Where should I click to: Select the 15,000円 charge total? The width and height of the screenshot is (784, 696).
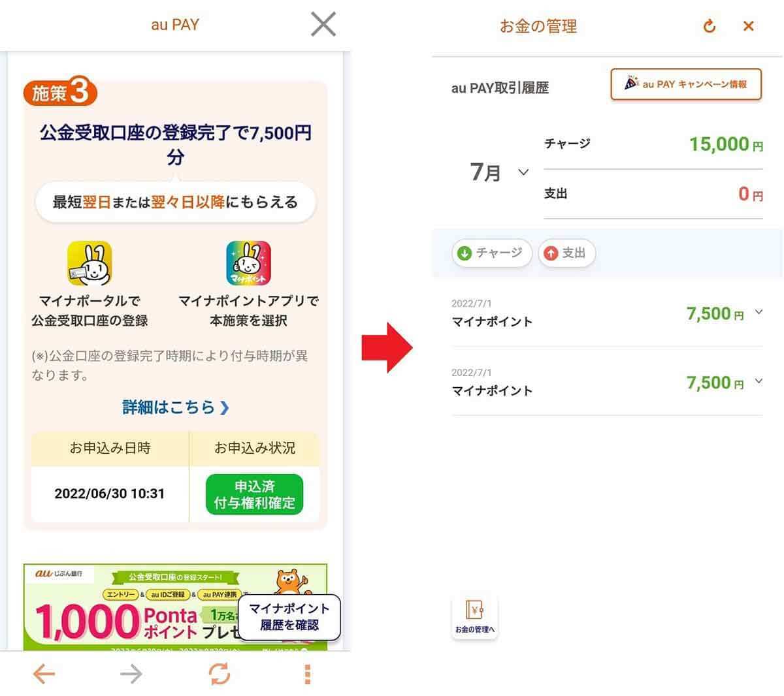(x=726, y=144)
